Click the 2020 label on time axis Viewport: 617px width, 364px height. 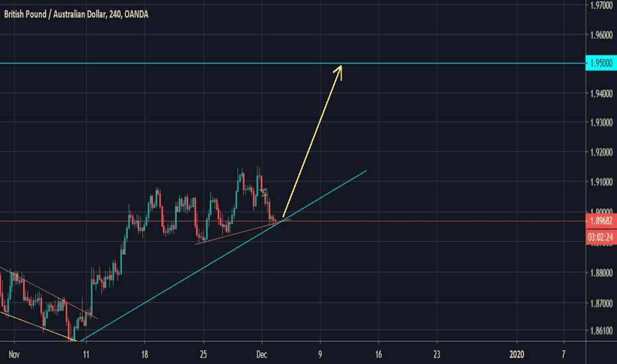(518, 354)
